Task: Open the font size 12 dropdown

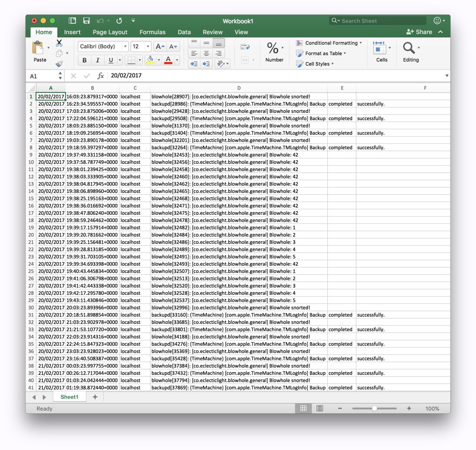Action: [x=148, y=46]
